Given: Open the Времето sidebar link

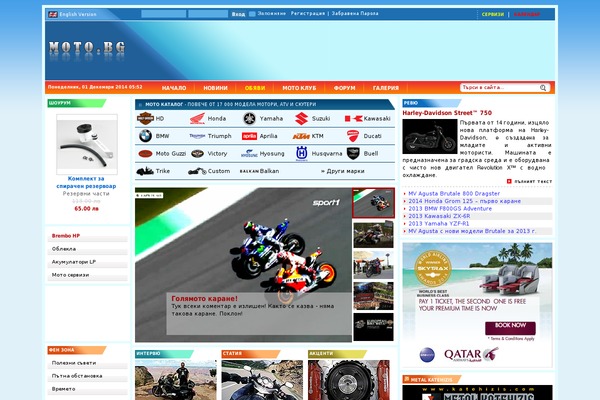Looking at the screenshot, I should tap(64, 389).
